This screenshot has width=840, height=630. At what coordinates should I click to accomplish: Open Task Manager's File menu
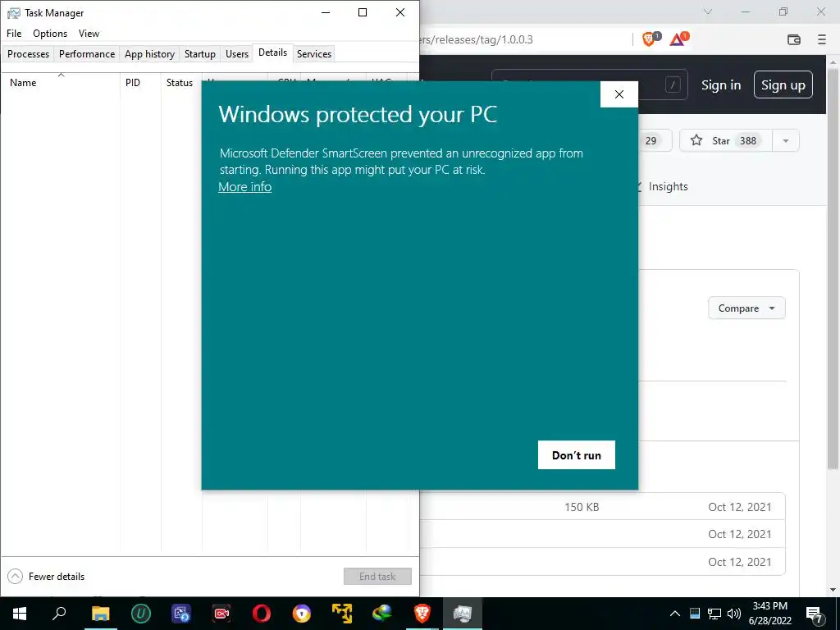click(14, 33)
